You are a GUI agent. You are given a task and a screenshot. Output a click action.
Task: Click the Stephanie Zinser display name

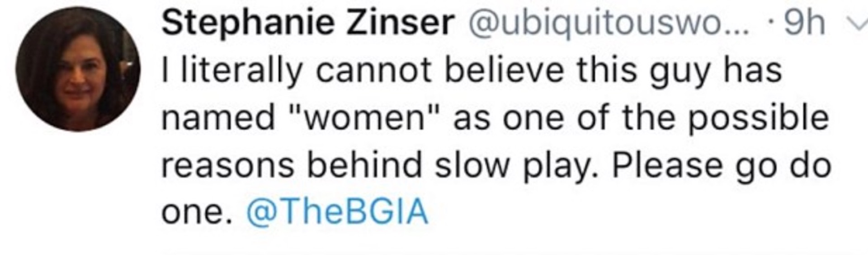tap(308, 23)
